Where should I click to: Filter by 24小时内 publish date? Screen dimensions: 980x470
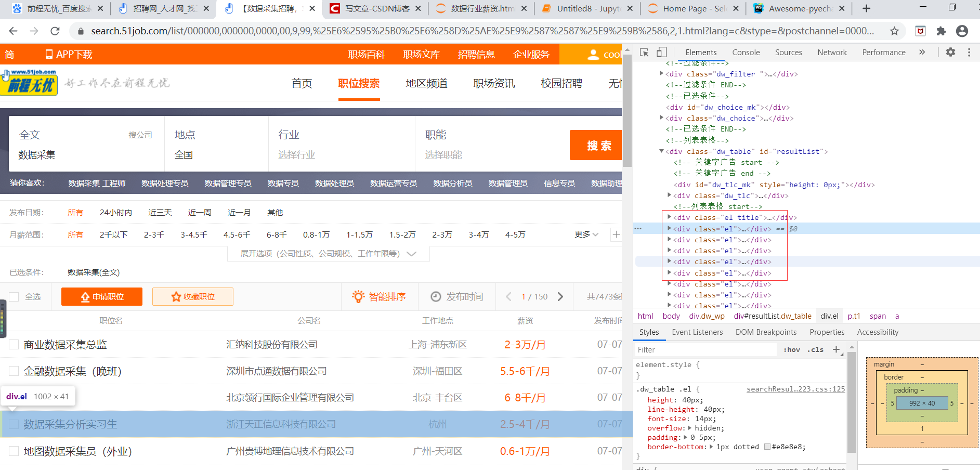pyautogui.click(x=115, y=212)
